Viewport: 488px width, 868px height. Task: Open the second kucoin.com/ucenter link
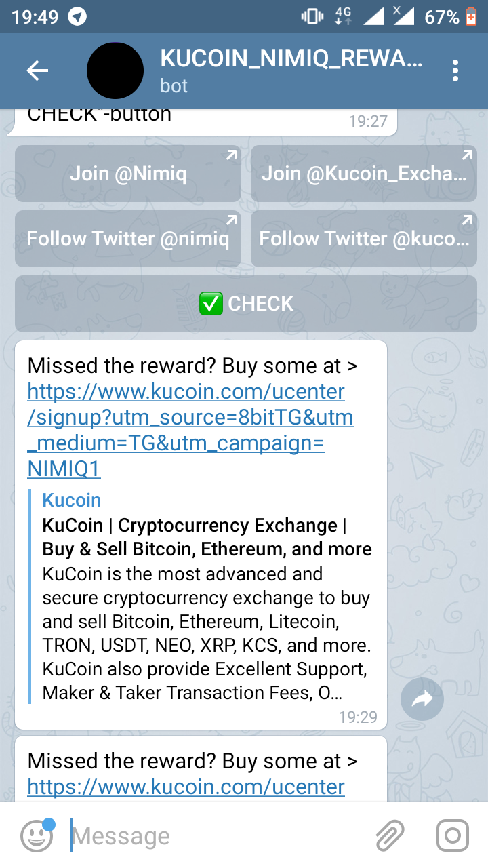186,787
